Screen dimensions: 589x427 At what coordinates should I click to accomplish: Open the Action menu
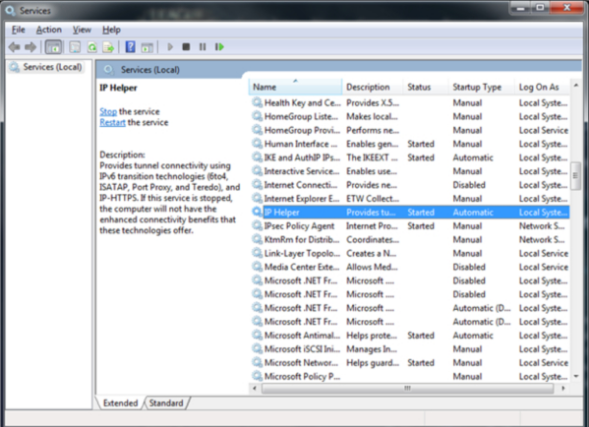pyautogui.click(x=48, y=30)
